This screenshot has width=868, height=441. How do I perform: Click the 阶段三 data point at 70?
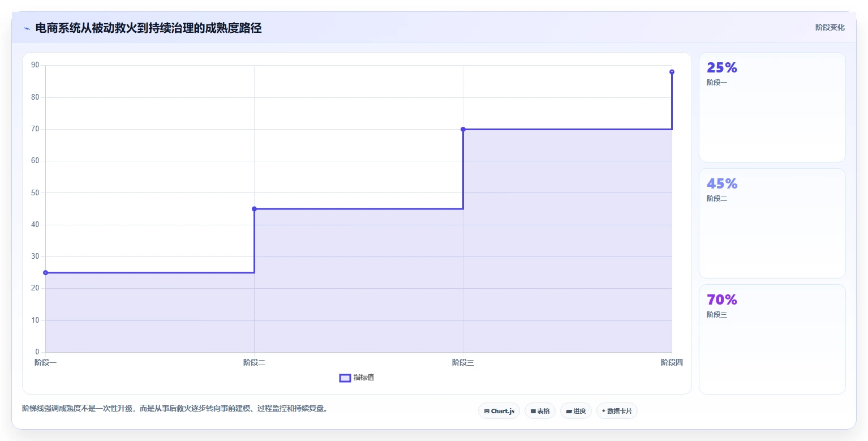(x=463, y=129)
